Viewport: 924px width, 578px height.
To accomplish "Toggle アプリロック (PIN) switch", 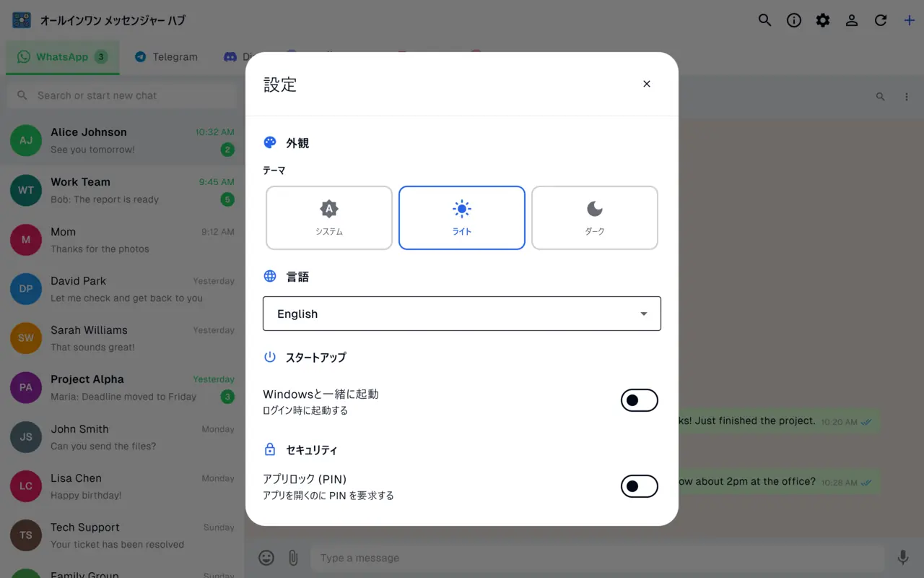I will tap(640, 486).
